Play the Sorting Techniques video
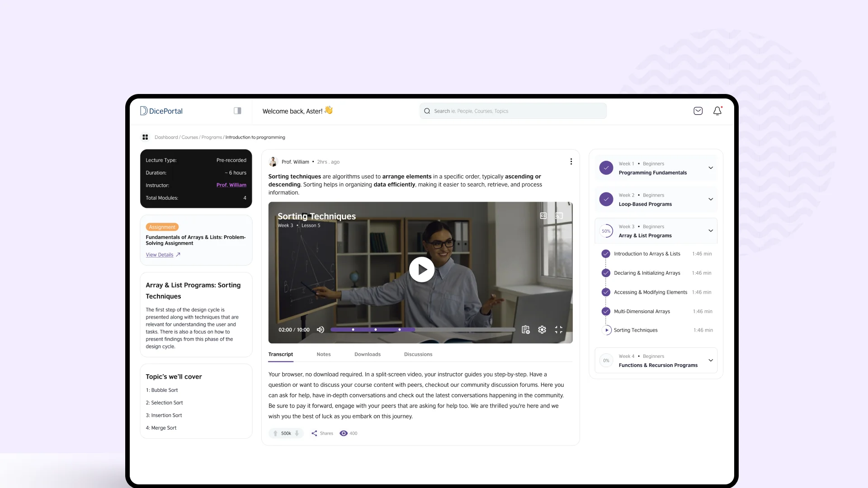The image size is (868, 488). pos(422,270)
